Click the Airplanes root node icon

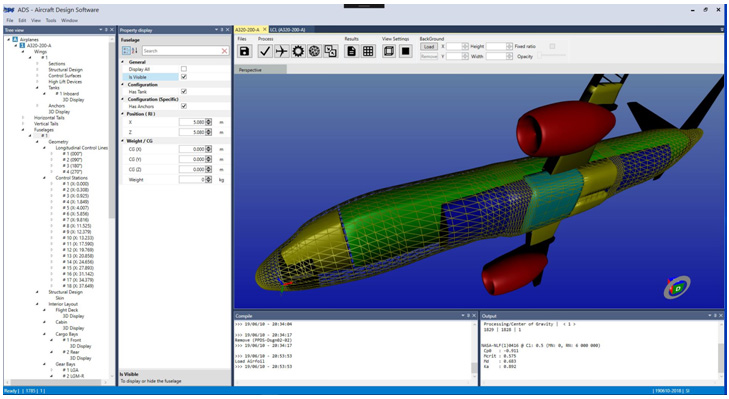(x=15, y=40)
